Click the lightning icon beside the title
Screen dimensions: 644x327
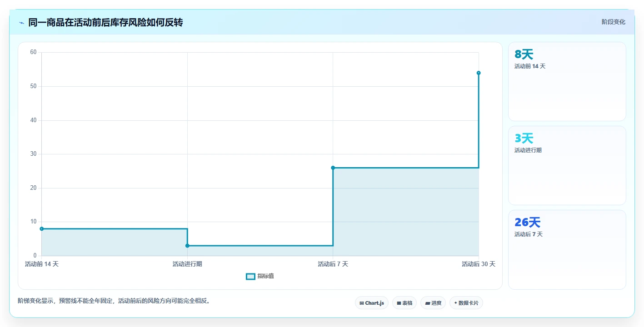coord(21,23)
